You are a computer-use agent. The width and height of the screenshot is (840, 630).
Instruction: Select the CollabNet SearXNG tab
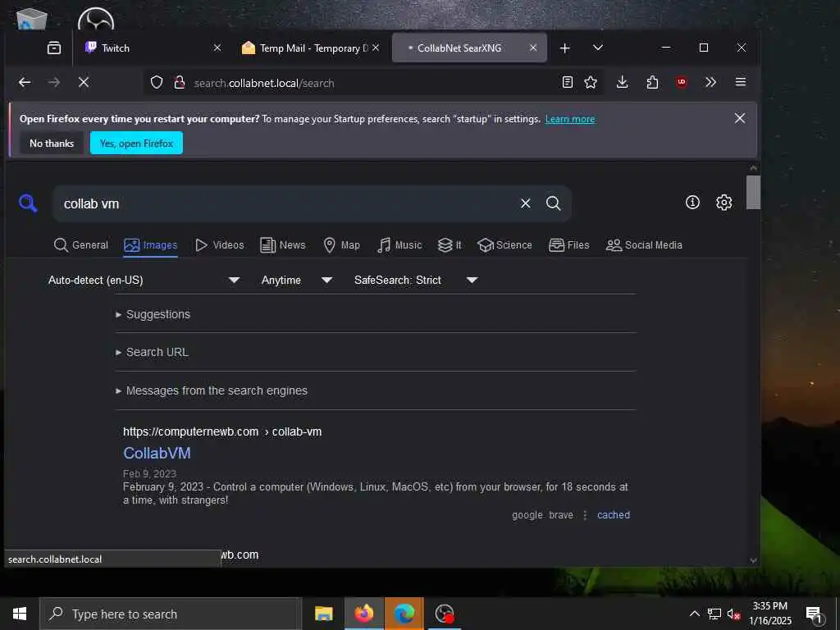point(469,48)
